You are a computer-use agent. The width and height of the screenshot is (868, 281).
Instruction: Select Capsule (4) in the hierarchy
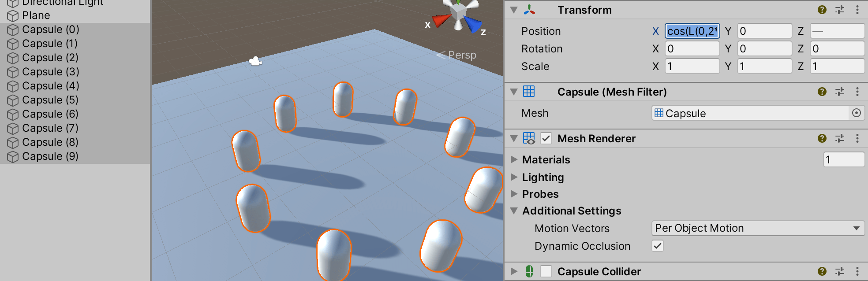[x=50, y=86]
